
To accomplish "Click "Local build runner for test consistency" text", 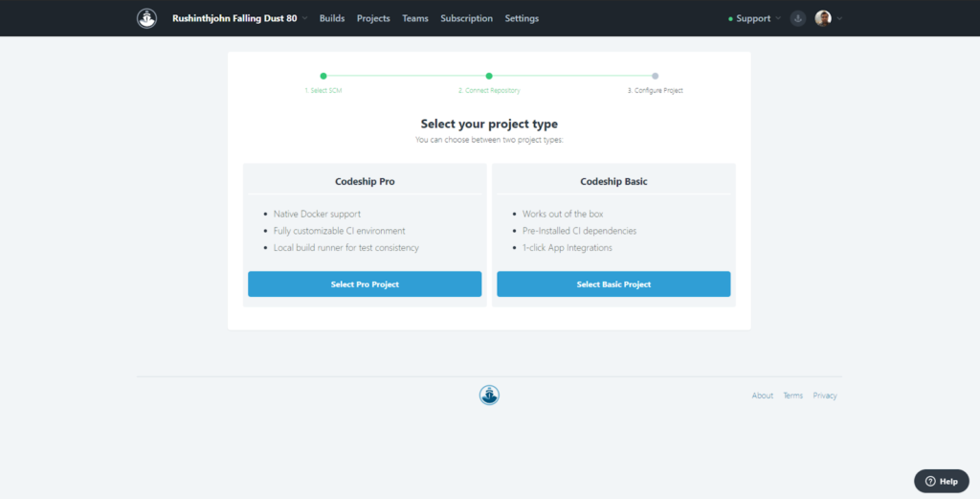I will click(x=346, y=248).
